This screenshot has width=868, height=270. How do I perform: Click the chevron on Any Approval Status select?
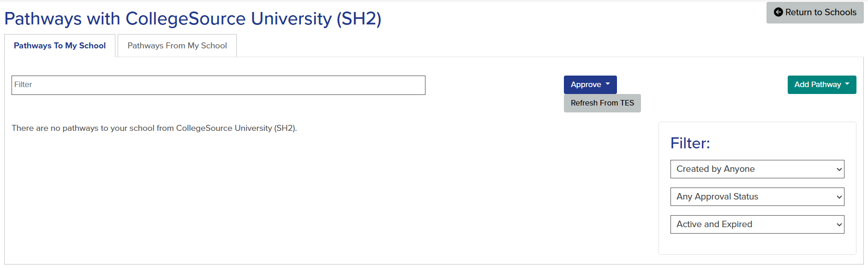point(839,197)
